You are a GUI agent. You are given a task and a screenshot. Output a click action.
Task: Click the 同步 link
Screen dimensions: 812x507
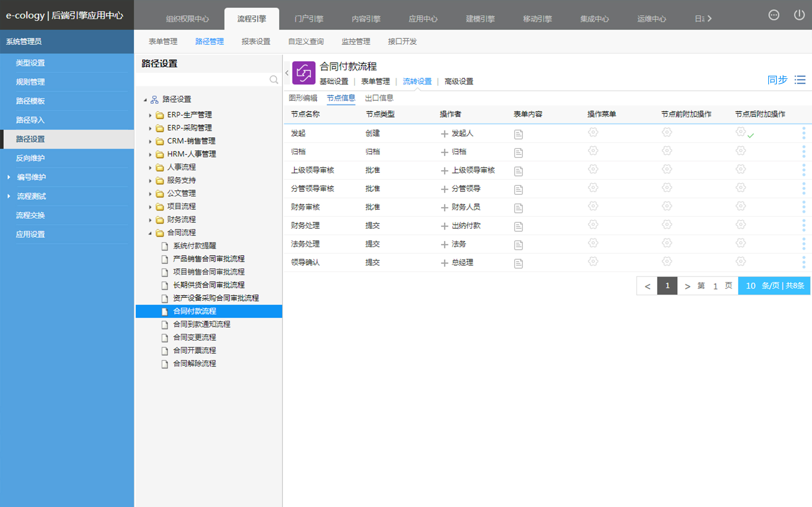pos(777,80)
